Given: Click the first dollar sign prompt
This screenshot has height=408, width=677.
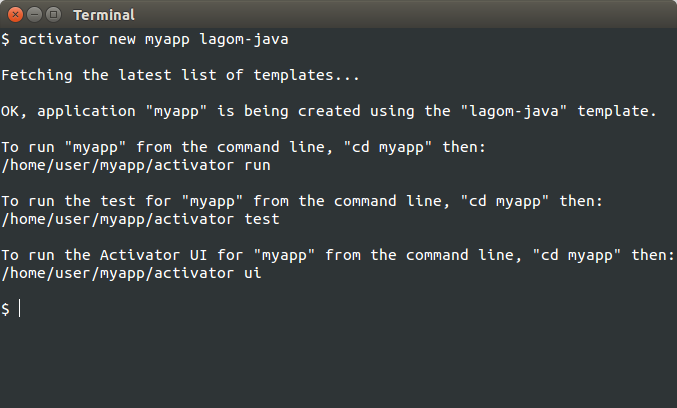Looking at the screenshot, I should (5, 39).
